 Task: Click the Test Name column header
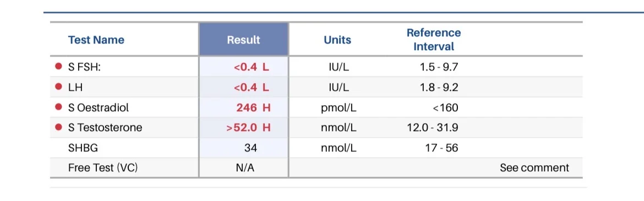(96, 40)
